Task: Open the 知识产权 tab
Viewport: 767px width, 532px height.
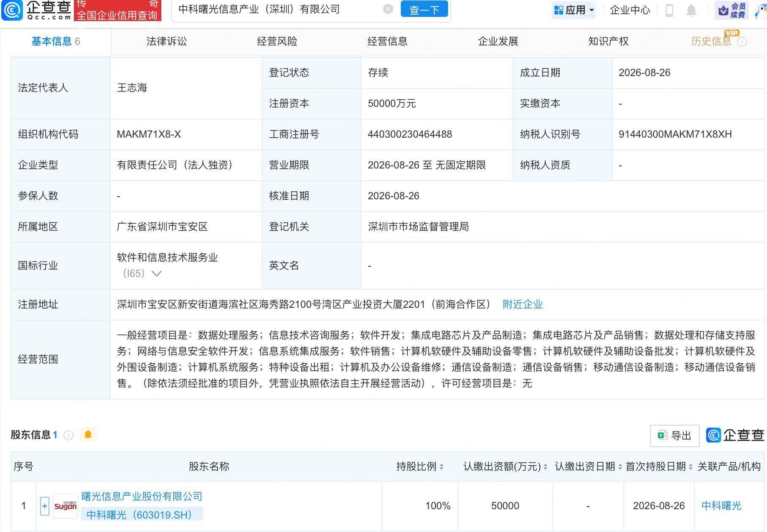Action: coord(608,41)
